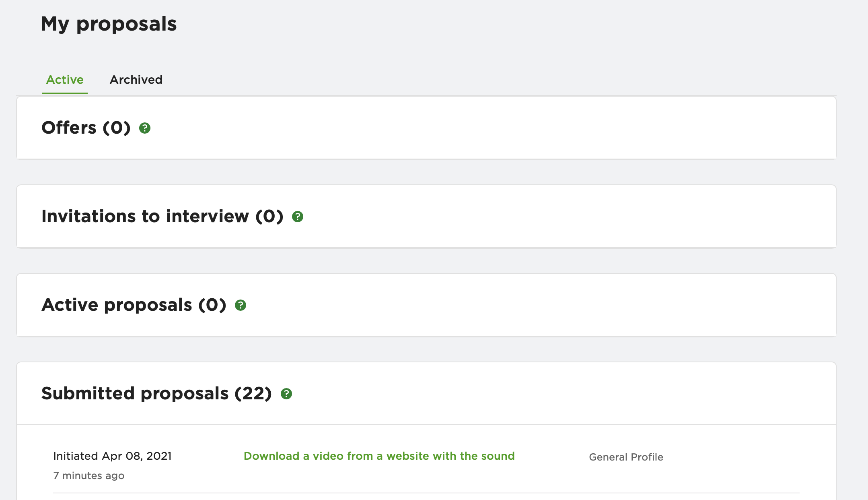Switch to the Active tab
This screenshot has height=500, width=868.
click(65, 80)
